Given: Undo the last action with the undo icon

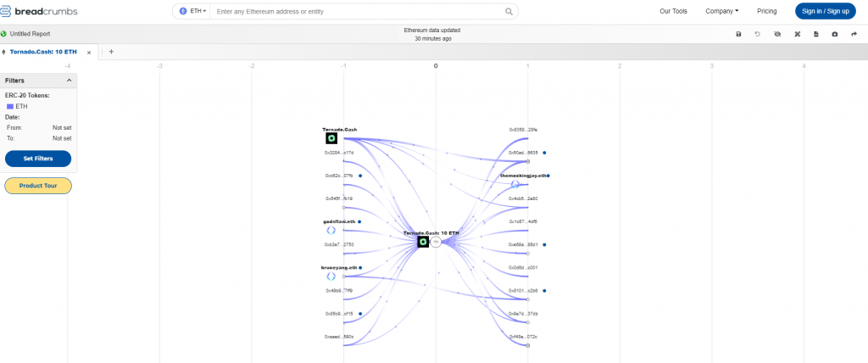Looking at the screenshot, I should (x=757, y=35).
